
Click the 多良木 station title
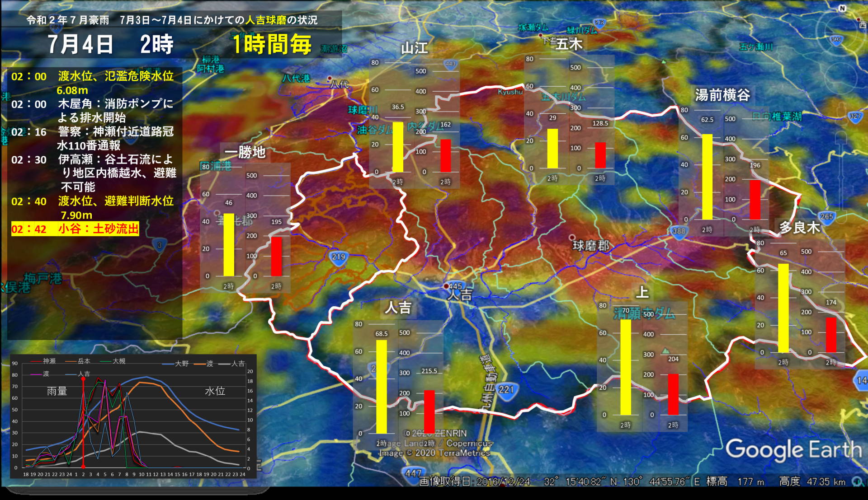click(x=799, y=228)
